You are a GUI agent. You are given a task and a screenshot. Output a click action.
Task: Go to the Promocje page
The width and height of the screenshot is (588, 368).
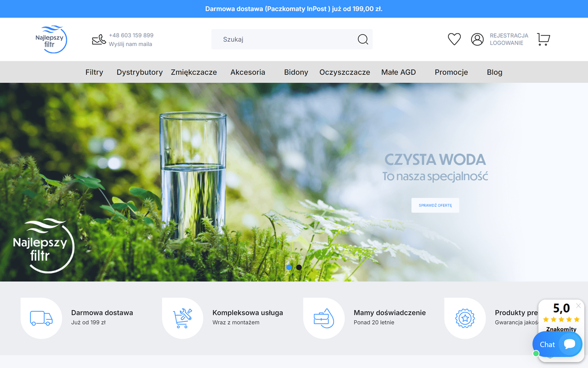tap(451, 72)
